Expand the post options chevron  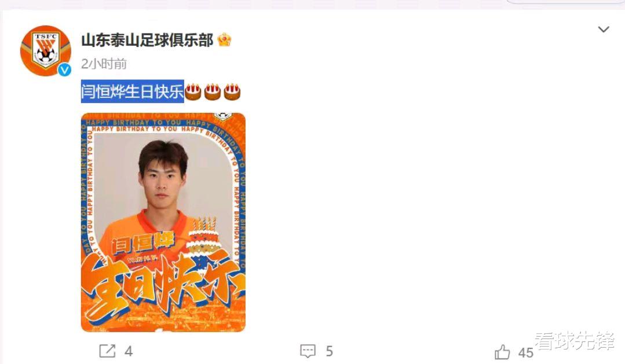point(604,29)
